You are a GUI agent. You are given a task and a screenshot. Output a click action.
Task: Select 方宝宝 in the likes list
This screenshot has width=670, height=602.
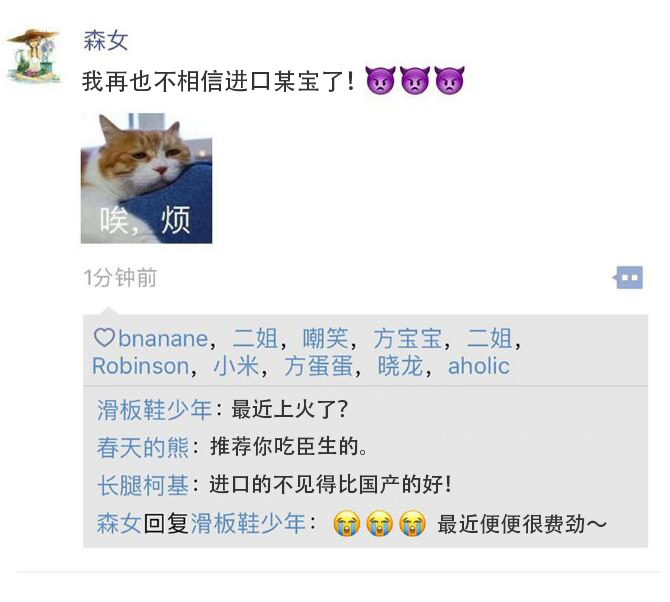(408, 338)
